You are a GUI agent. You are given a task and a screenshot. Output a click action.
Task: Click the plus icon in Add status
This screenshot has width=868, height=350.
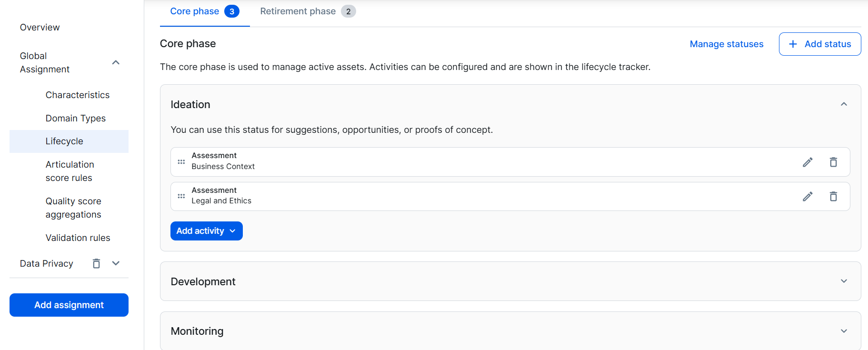(x=793, y=44)
